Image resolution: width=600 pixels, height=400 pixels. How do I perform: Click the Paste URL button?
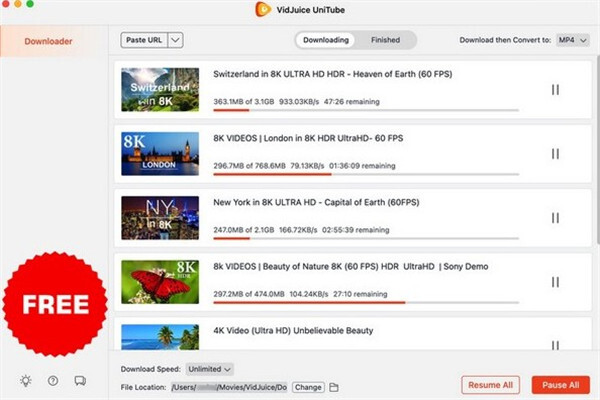144,40
